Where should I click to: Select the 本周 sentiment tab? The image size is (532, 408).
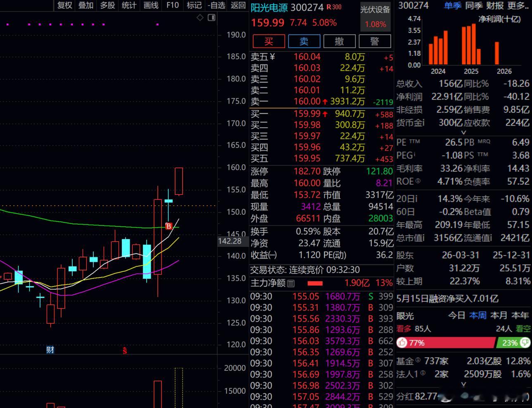tap(478, 315)
